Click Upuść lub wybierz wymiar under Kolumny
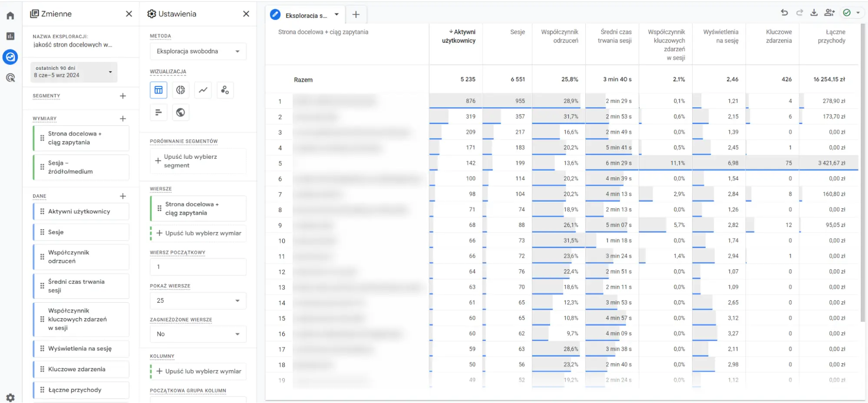The height and width of the screenshot is (403, 868). [198, 371]
